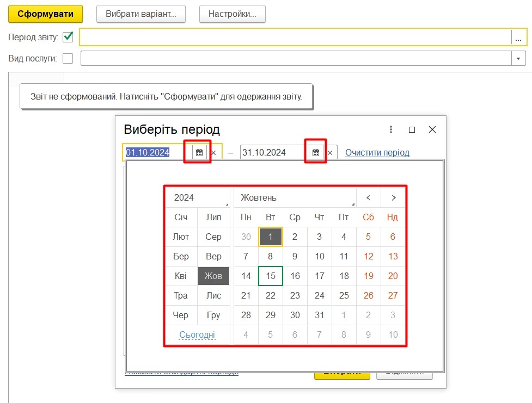Screen dimensions: 532x403
Task: Open the end date calendar icon
Action: click(316, 153)
